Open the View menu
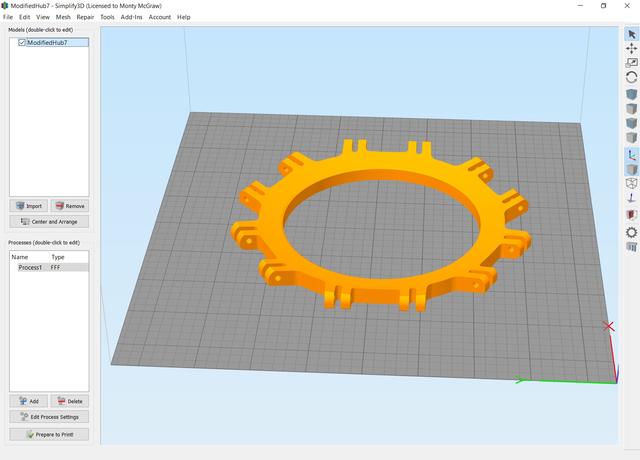The width and height of the screenshot is (640, 460). 43,17
